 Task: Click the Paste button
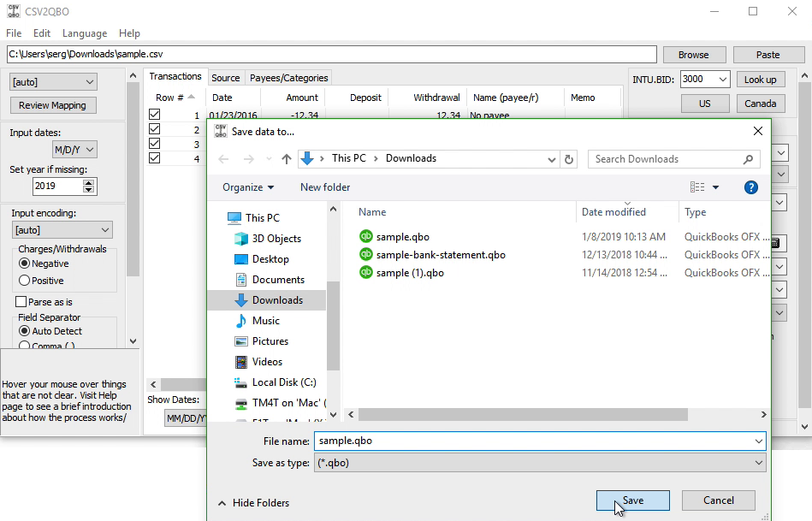click(768, 55)
